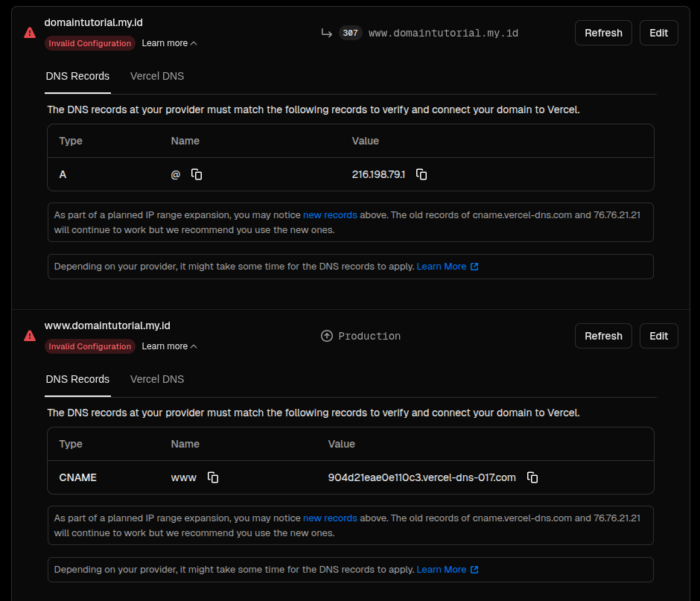Copy the 216.198.79.1 IP value
The image size is (700, 601).
point(421,174)
